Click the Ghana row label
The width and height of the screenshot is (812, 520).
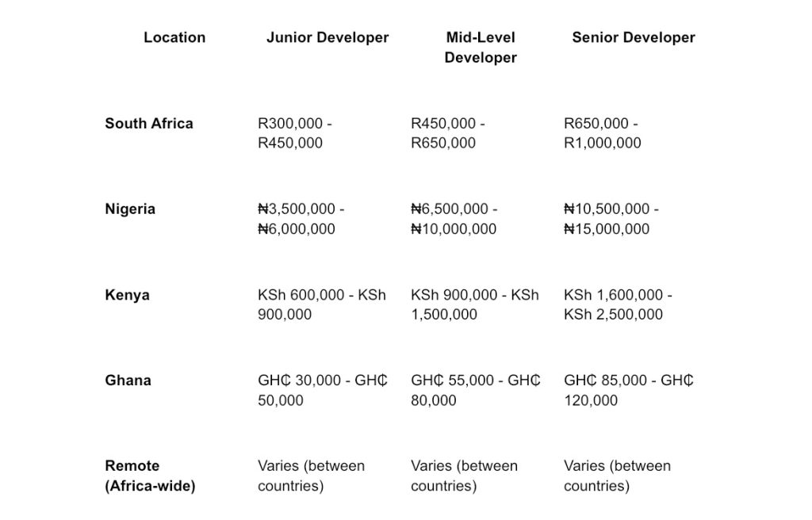coord(128,380)
